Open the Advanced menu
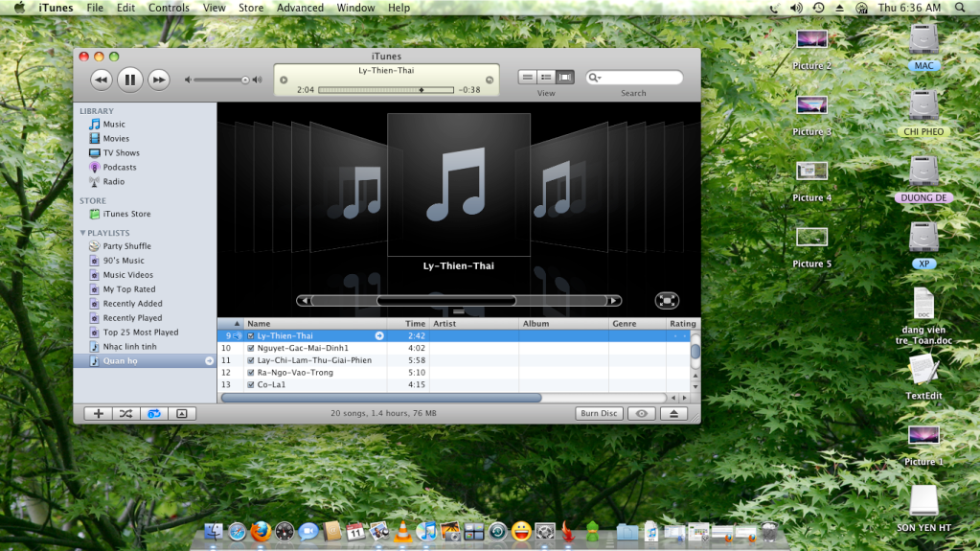Screen dimensions: 980x551 (300, 8)
